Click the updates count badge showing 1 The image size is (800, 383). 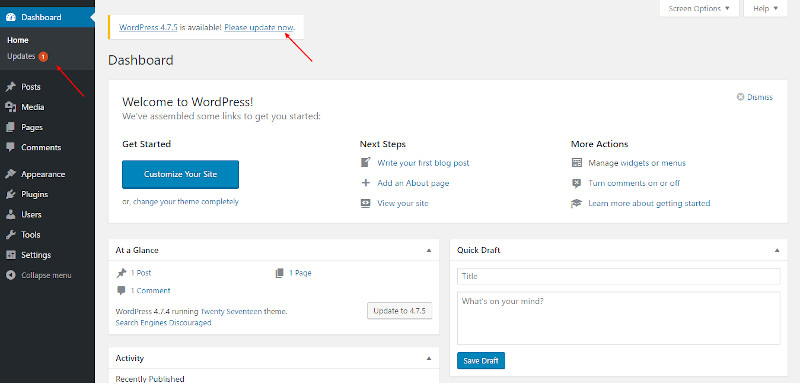(x=43, y=57)
